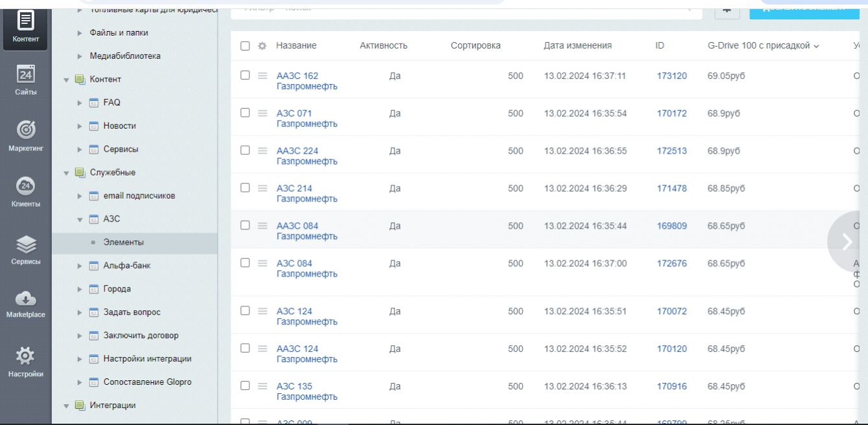Select the checkbox for АЗС 214 row
Viewport: 868px width, 425px height.
pyautogui.click(x=245, y=188)
